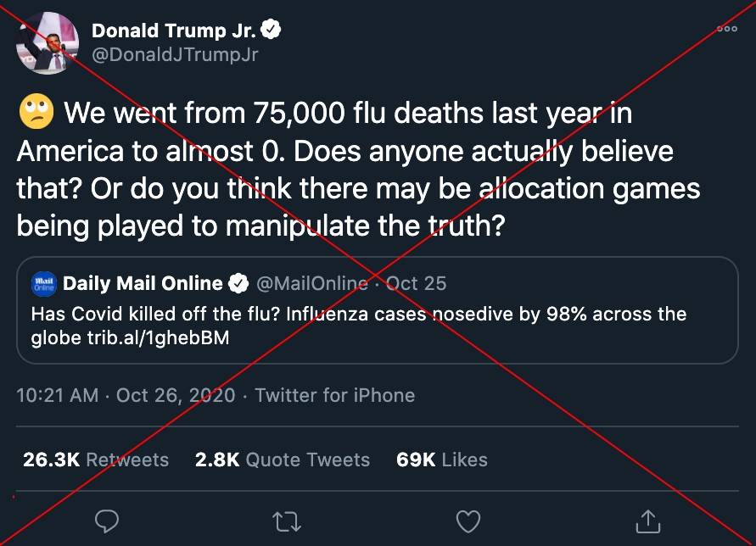
Task: Open the reply composer via speech bubble icon
Action: 106,521
